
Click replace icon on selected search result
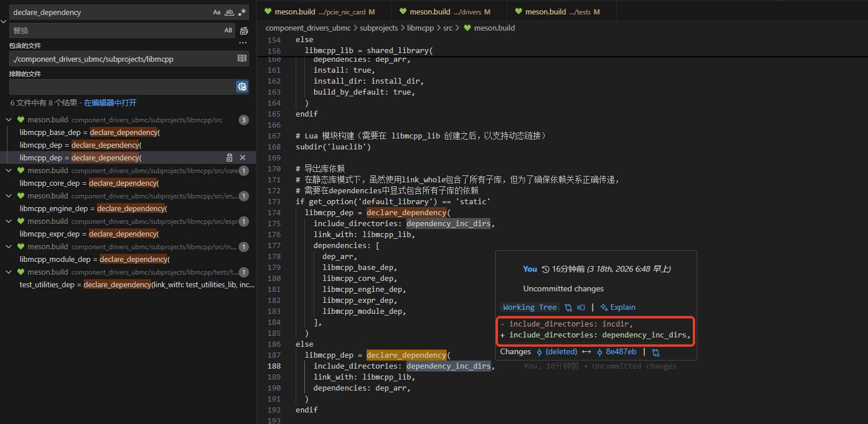coord(229,157)
